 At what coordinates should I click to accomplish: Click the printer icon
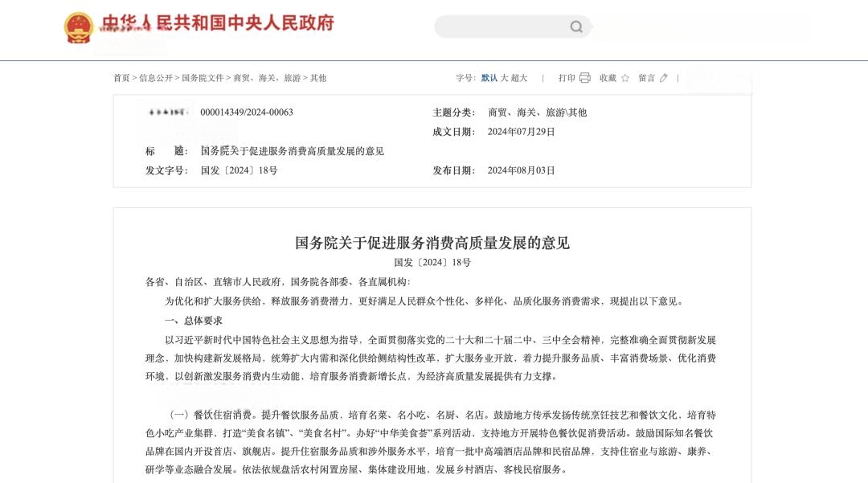click(x=584, y=78)
